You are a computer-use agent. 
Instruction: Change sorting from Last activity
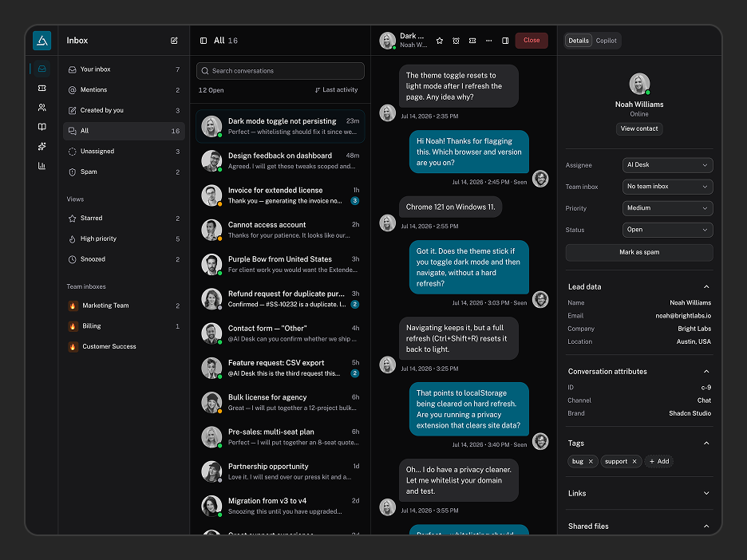[336, 90]
